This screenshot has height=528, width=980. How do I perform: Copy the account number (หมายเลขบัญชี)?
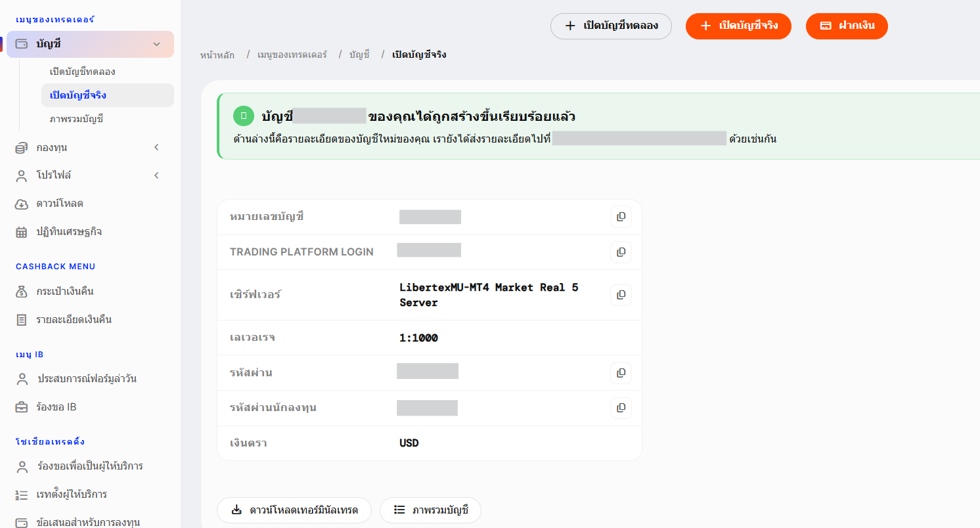click(x=621, y=217)
